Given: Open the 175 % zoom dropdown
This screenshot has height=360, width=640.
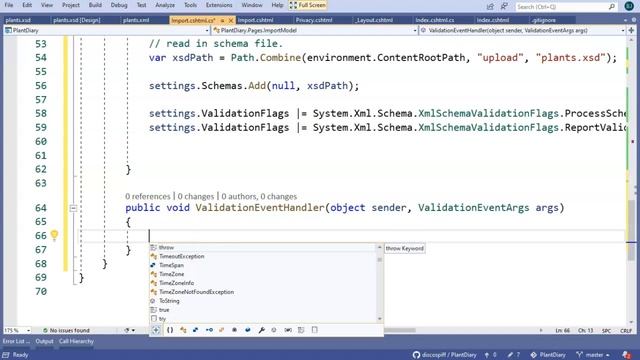Looking at the screenshot, I should [x=17, y=330].
